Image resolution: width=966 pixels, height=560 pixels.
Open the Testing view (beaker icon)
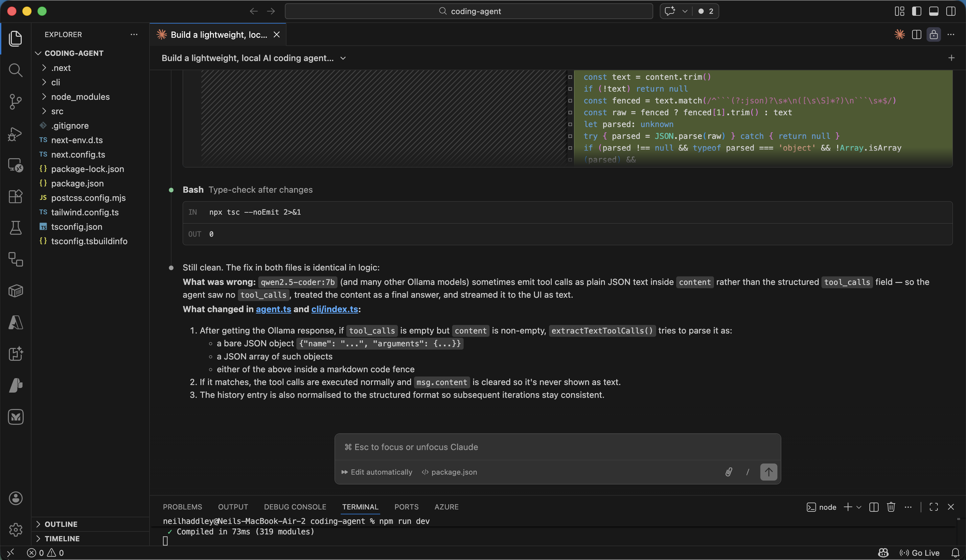click(15, 228)
